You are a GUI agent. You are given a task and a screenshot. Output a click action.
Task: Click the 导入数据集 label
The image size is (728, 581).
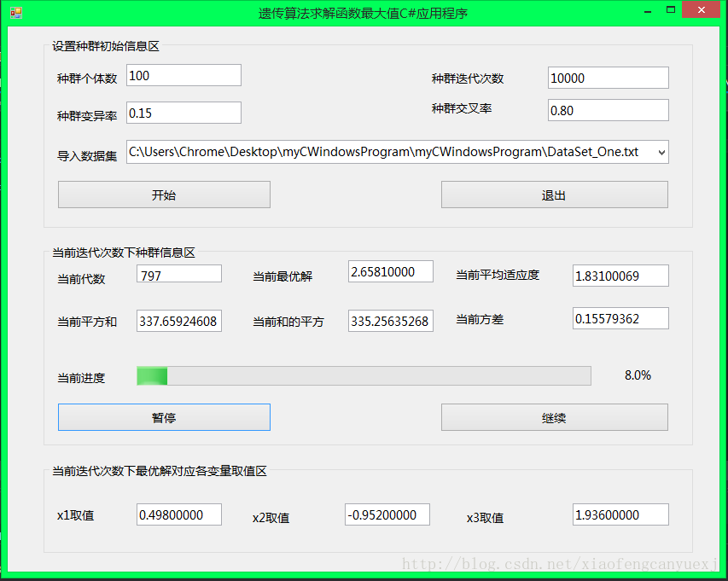click(x=87, y=156)
